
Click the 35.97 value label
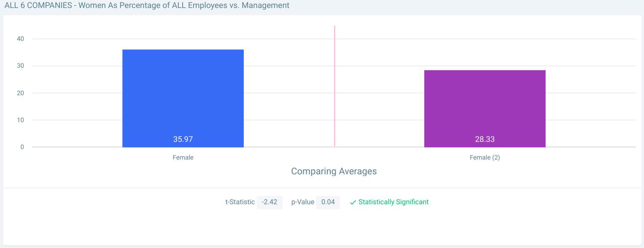[183, 139]
